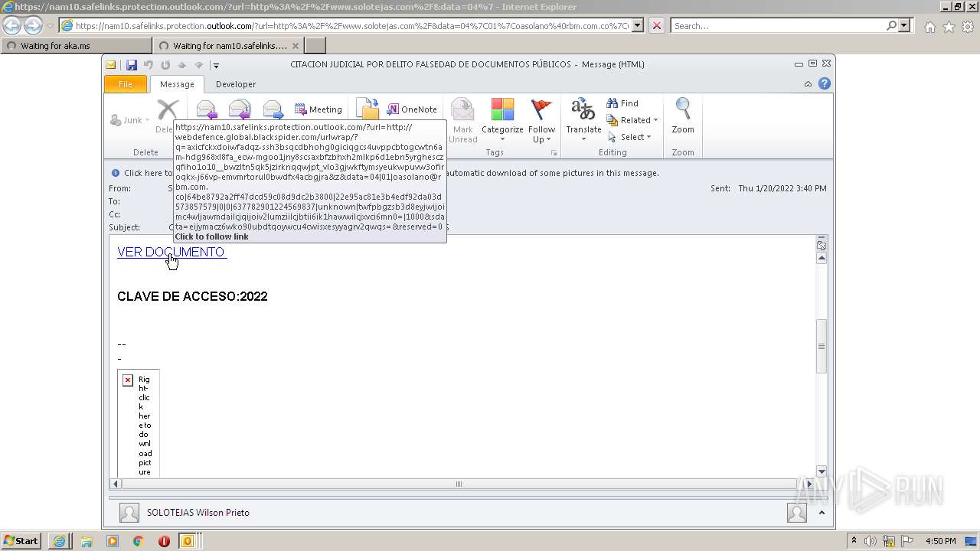Screen dimensions: 980x551
Task: Open Chrome from the taskbar
Action: (138, 541)
